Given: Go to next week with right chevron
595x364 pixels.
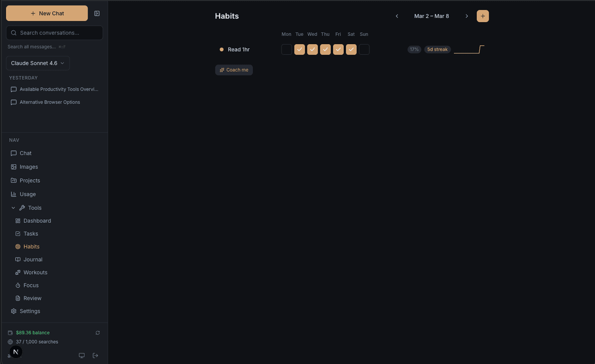Looking at the screenshot, I should (x=467, y=16).
